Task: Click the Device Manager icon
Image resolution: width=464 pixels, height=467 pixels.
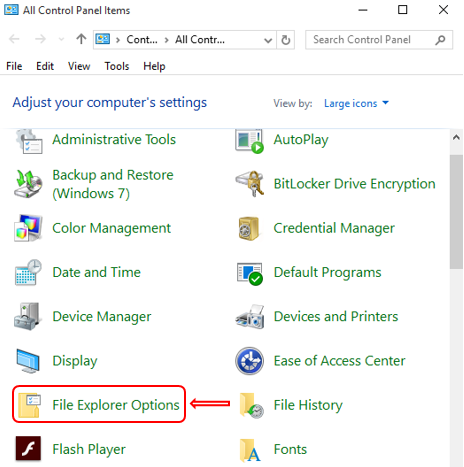Action: pyautogui.click(x=28, y=316)
